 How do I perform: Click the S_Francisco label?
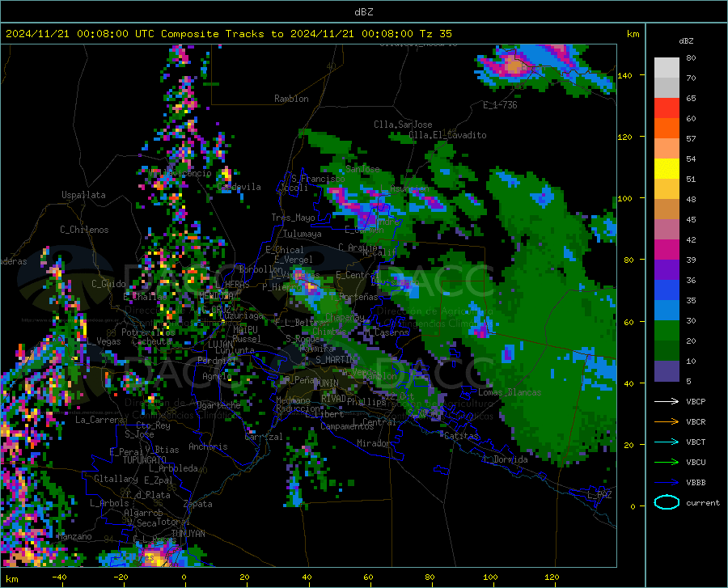(x=318, y=179)
